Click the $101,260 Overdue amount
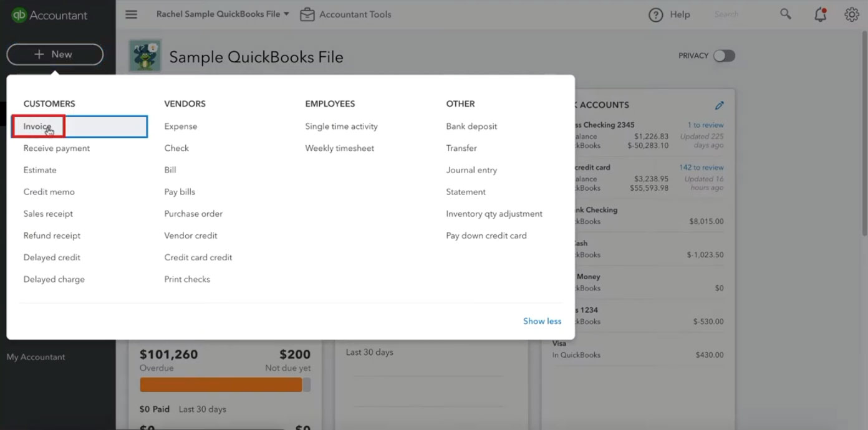 click(x=169, y=355)
